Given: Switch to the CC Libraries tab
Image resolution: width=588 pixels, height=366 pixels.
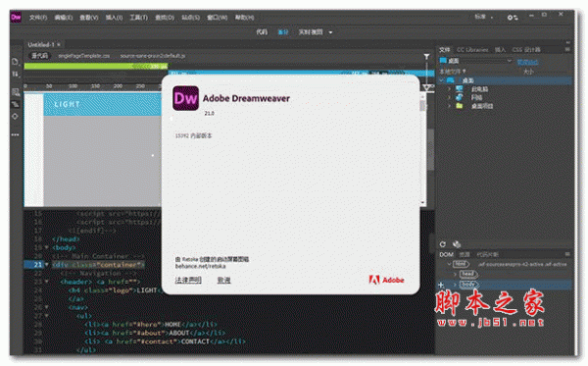Looking at the screenshot, I should [x=472, y=49].
